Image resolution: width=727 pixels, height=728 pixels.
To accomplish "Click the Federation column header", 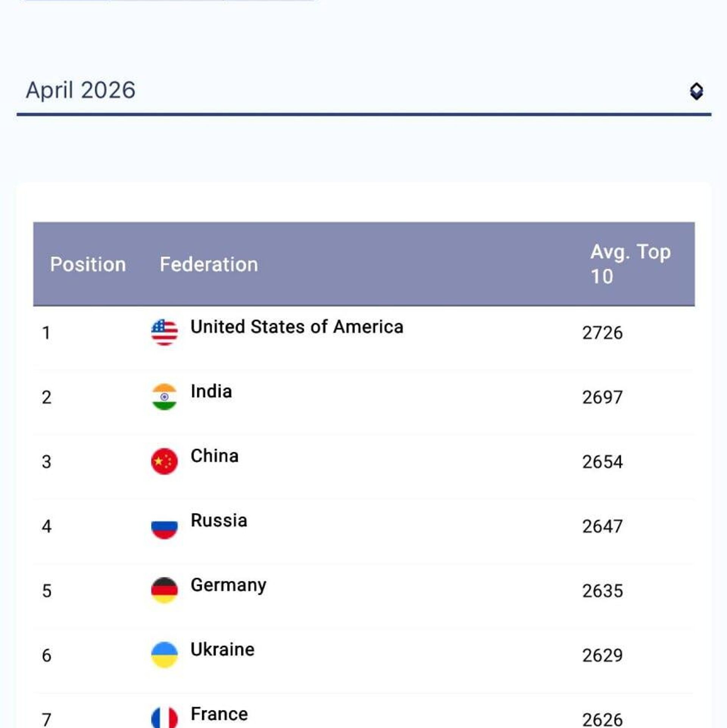I will coord(209,264).
